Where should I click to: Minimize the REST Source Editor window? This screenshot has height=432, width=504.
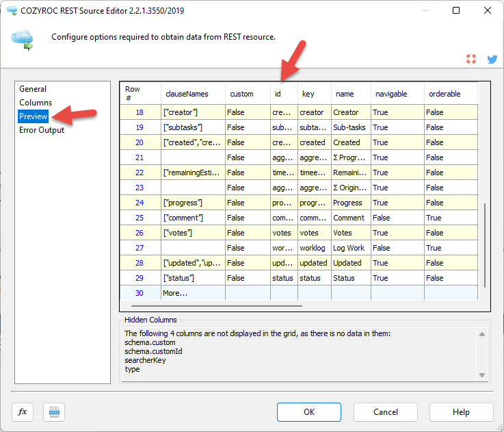coord(425,10)
